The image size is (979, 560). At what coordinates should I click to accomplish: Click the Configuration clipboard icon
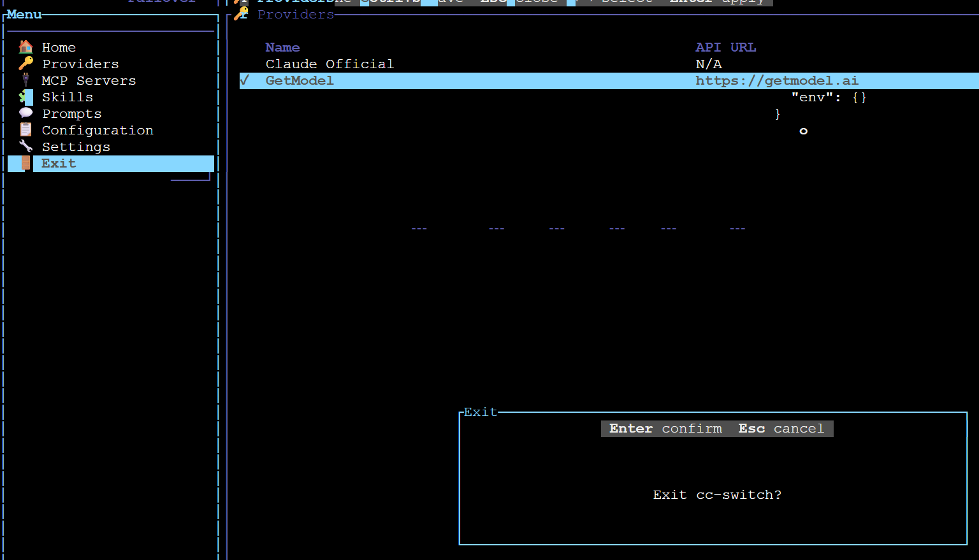(25, 129)
